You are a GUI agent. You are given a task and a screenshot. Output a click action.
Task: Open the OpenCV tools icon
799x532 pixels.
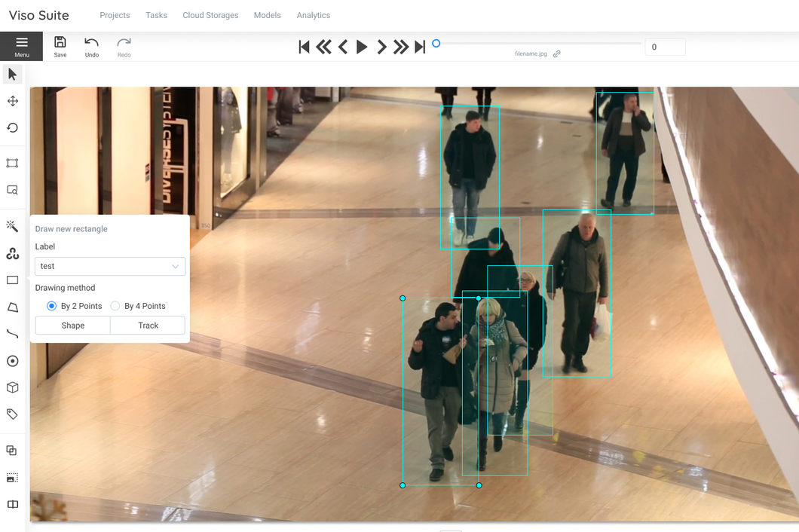click(12, 253)
